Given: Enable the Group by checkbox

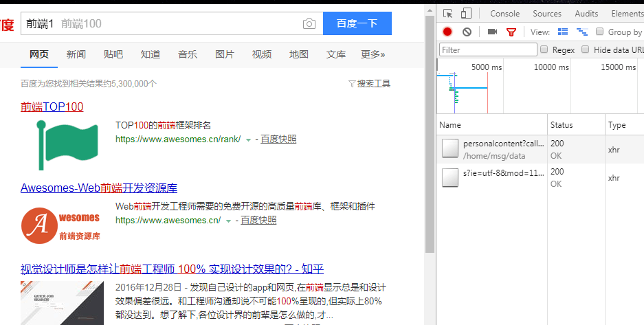Looking at the screenshot, I should [599, 32].
